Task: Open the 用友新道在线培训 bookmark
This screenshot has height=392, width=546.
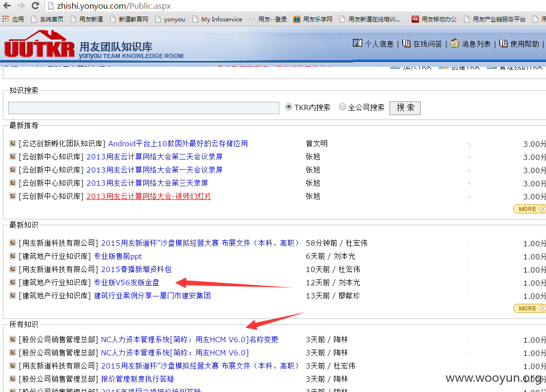Action: pos(370,19)
